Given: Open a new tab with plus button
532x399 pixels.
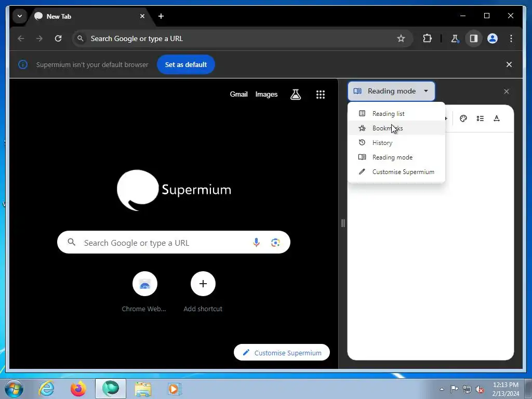Looking at the screenshot, I should [161, 16].
